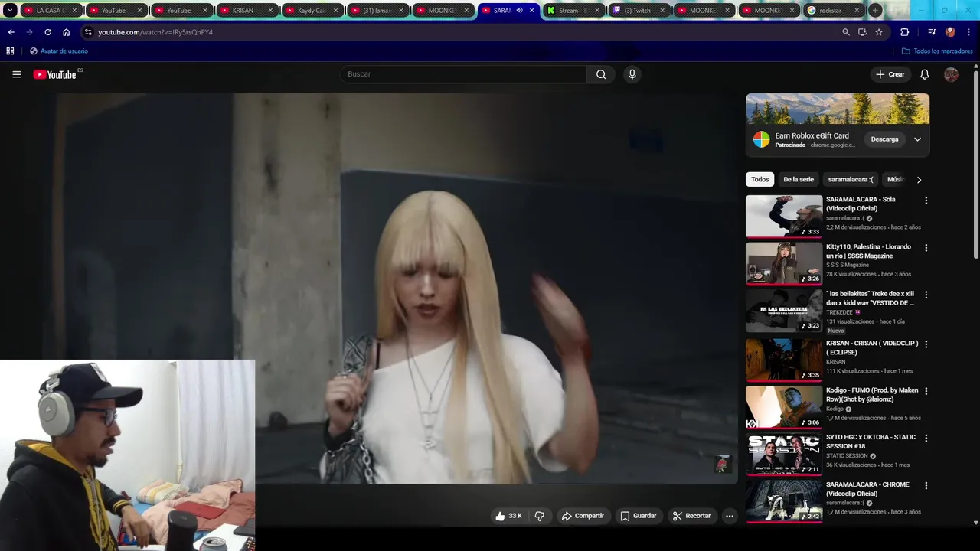
Task: Open KRISAN - CRISAN video thumbnail
Action: 784,360
